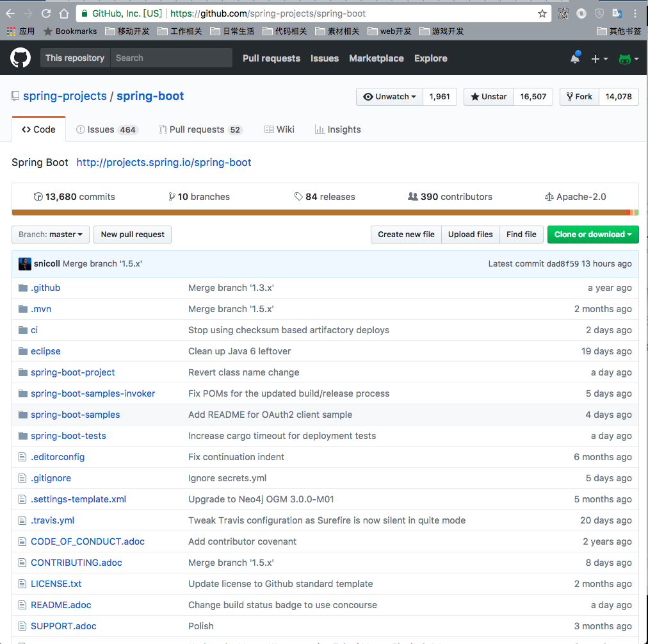Open the QR code extension icon
The image size is (648, 644).
pos(563,13)
